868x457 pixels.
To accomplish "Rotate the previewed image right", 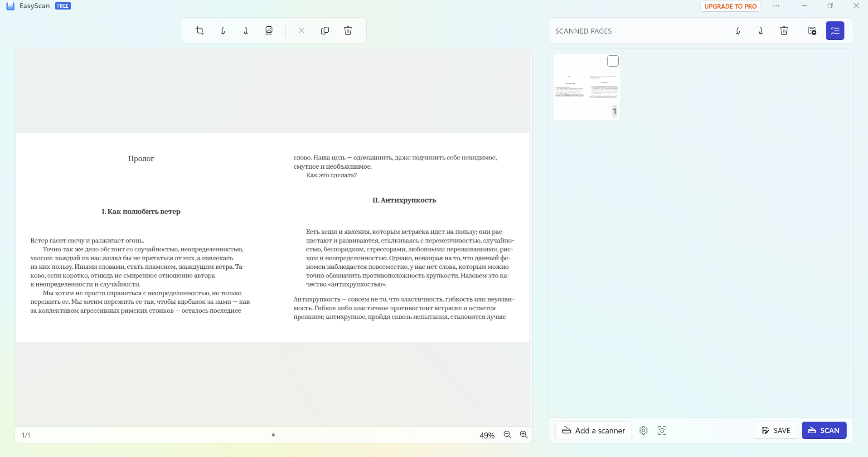I will click(246, 31).
